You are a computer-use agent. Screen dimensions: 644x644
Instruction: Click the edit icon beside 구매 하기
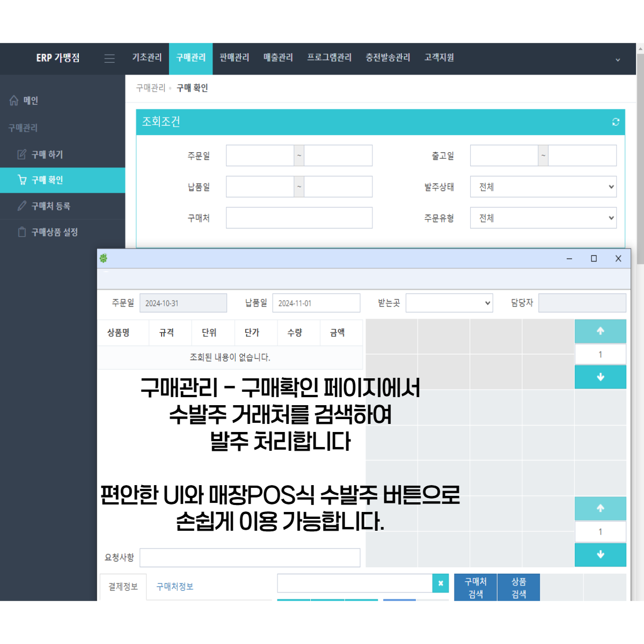[x=22, y=155]
